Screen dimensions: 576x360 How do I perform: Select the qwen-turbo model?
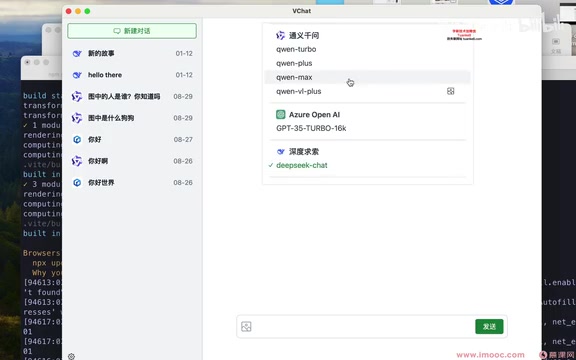coord(367,49)
